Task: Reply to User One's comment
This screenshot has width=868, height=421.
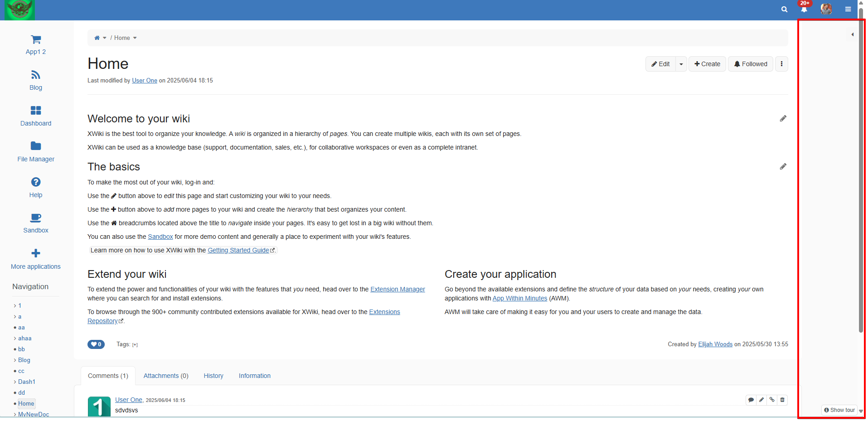Action: point(751,400)
